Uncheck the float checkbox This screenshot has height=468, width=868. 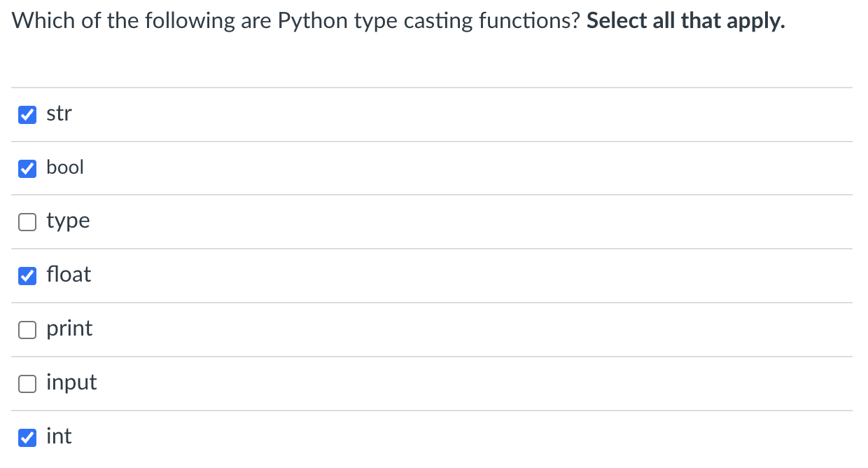(27, 275)
